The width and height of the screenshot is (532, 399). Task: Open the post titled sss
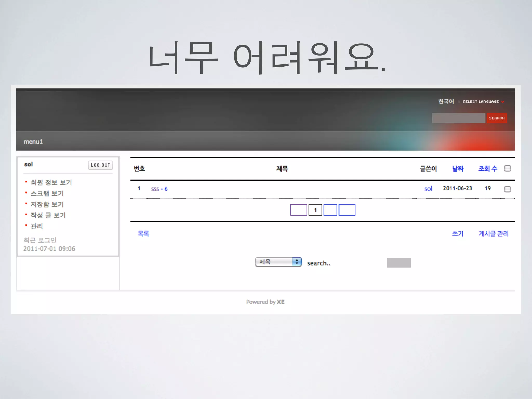click(x=155, y=189)
